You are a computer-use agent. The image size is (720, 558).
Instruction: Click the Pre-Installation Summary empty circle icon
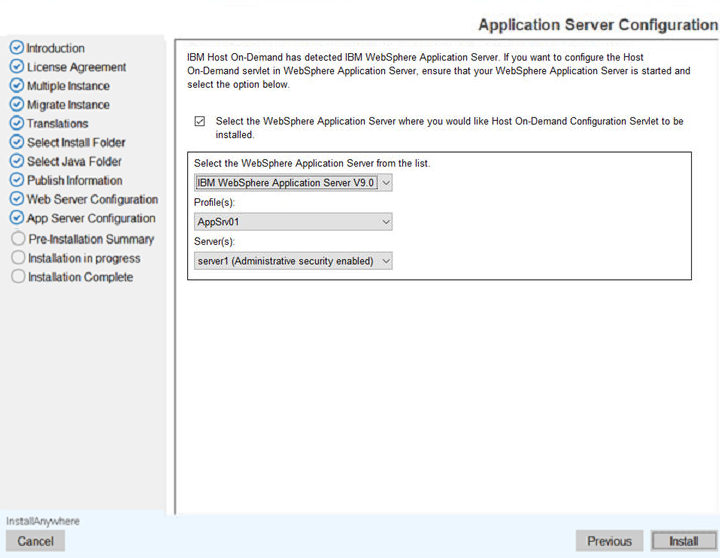point(17,239)
